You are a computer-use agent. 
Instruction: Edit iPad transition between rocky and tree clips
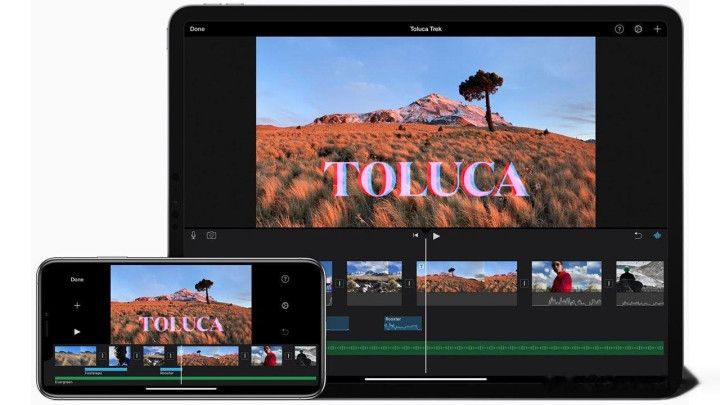tap(409, 283)
